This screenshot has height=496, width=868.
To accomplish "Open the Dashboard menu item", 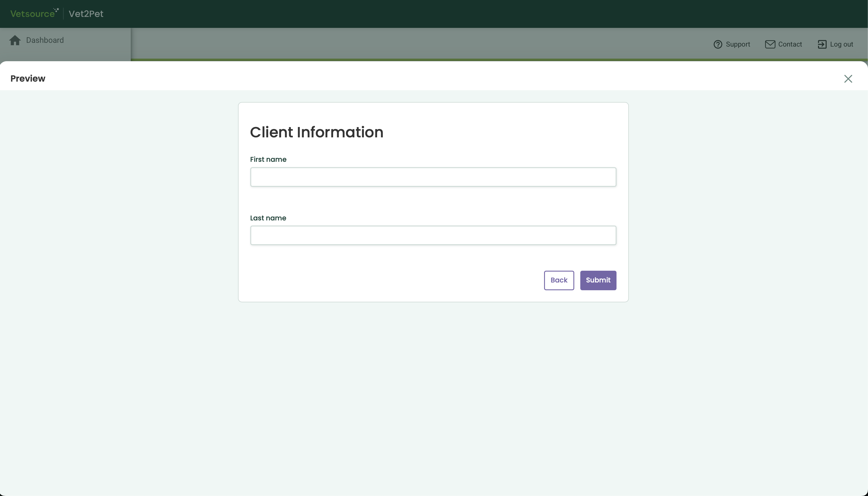I will [45, 40].
